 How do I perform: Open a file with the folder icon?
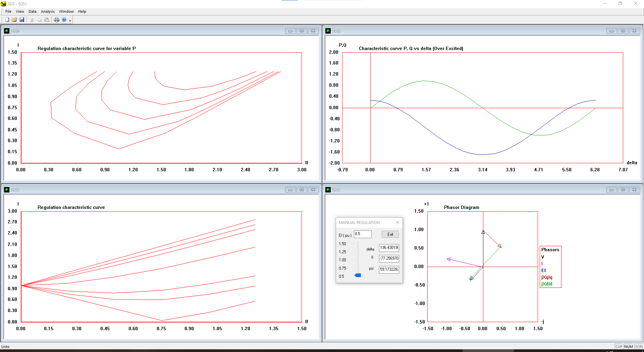14,20
